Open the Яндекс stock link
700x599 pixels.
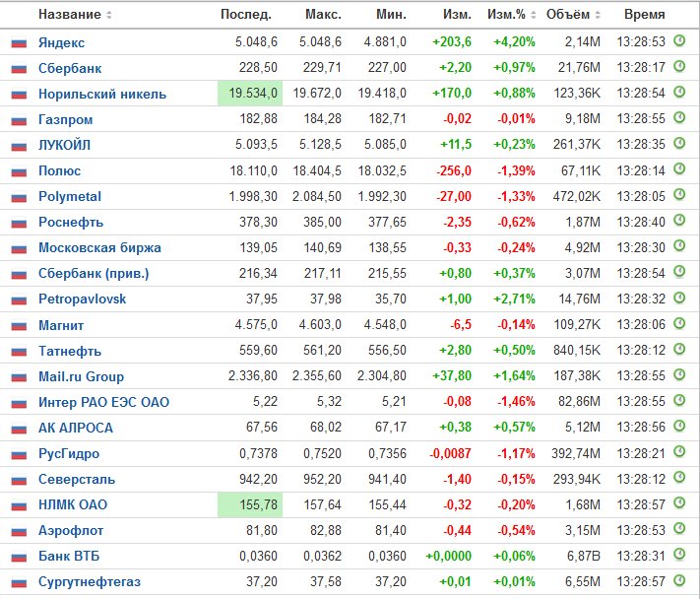[61, 42]
